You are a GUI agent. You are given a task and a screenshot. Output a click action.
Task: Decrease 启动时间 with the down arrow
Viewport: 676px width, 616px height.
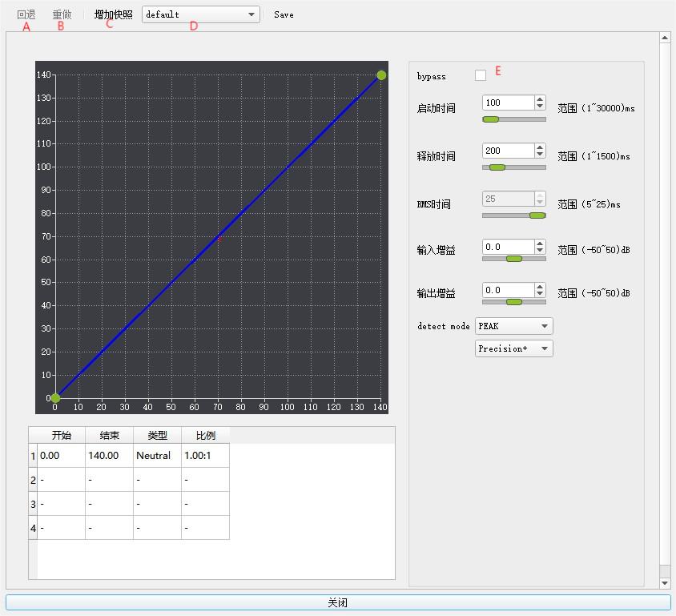tap(540, 106)
